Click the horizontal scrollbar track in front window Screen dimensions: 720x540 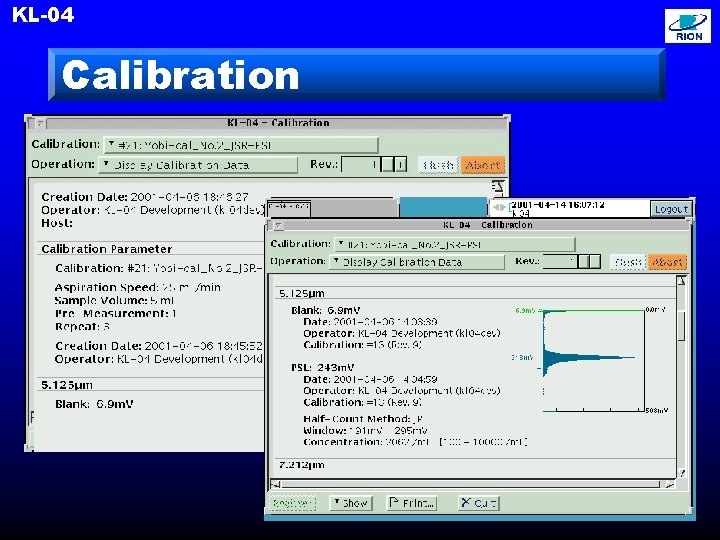(x=471, y=484)
